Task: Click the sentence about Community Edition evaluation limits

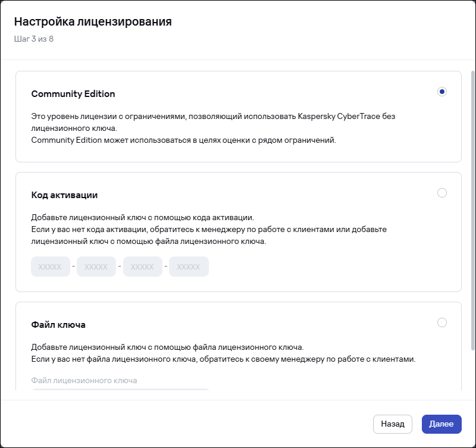Action: 183,140
